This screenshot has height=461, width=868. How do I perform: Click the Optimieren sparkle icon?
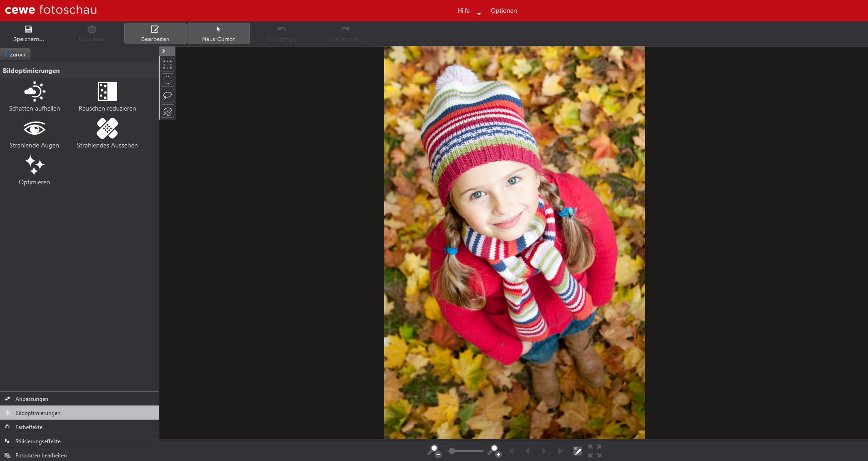click(x=35, y=170)
